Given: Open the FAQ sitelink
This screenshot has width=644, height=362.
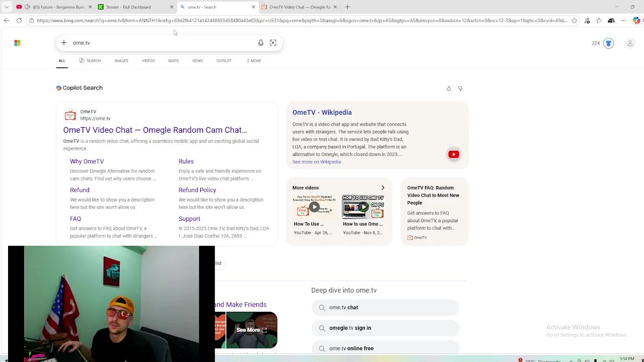Looking at the screenshot, I should coord(75,219).
